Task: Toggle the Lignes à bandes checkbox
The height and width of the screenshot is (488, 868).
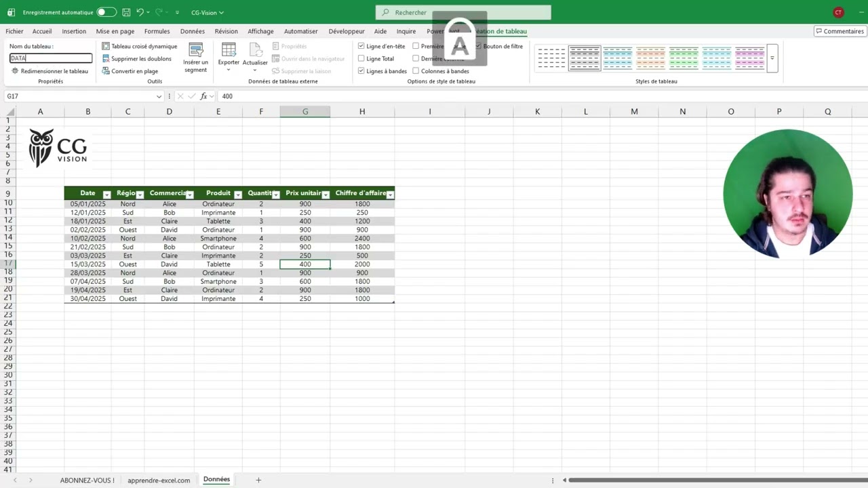Action: (x=361, y=71)
